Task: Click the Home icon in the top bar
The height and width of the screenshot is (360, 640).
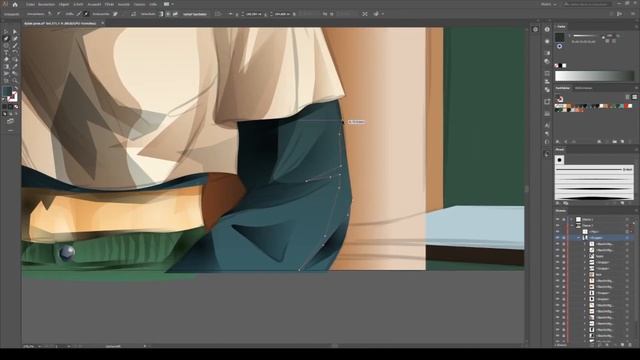Action: click(15, 4)
